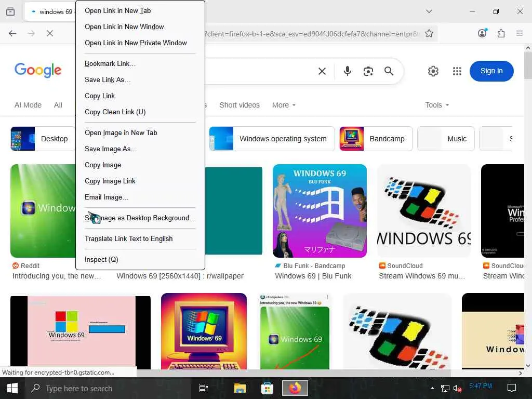Set Image as Desktop Background

click(x=140, y=218)
